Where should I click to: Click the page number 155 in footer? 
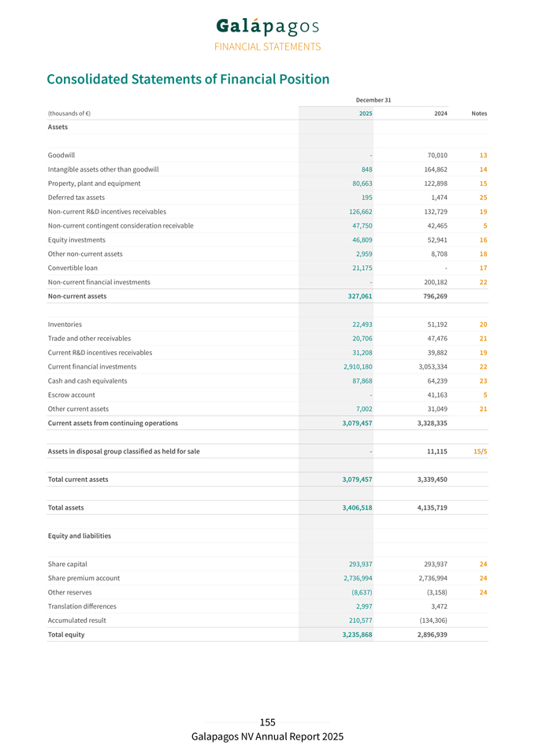tap(267, 722)
